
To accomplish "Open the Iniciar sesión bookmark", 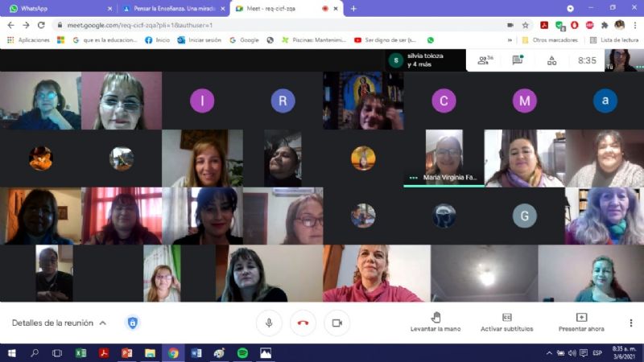I will (200, 39).
